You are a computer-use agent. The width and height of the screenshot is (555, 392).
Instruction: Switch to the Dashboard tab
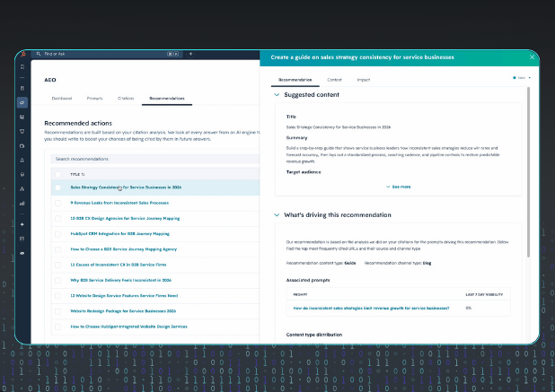pos(62,99)
